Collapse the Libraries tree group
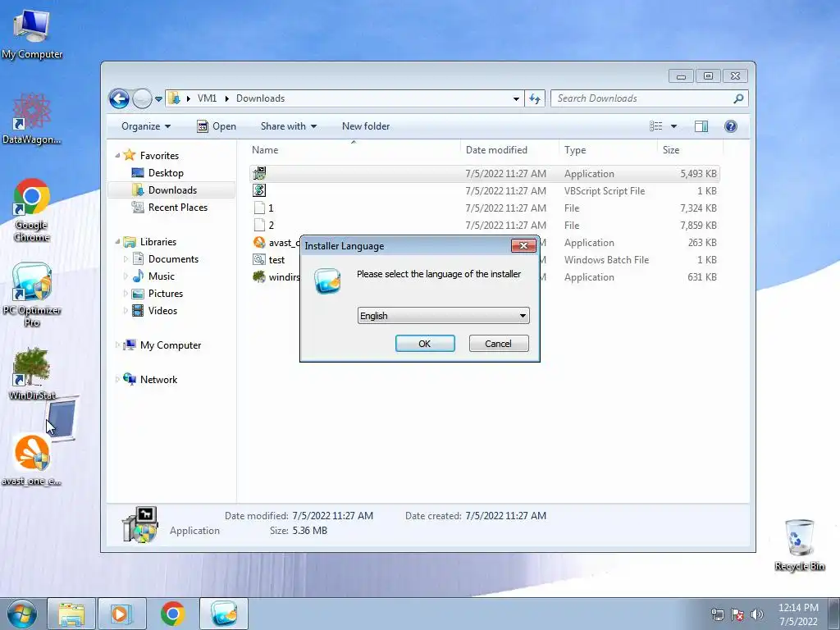 click(x=117, y=242)
